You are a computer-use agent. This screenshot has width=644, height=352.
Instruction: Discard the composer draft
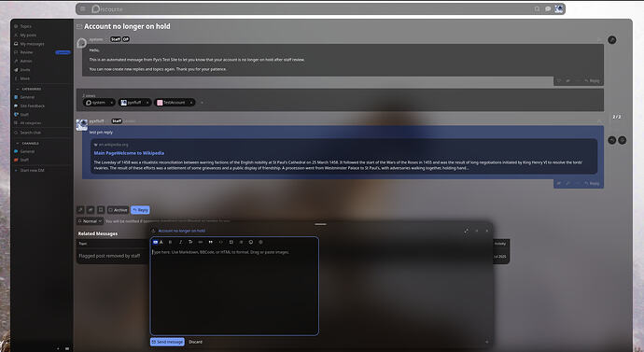[195, 342]
